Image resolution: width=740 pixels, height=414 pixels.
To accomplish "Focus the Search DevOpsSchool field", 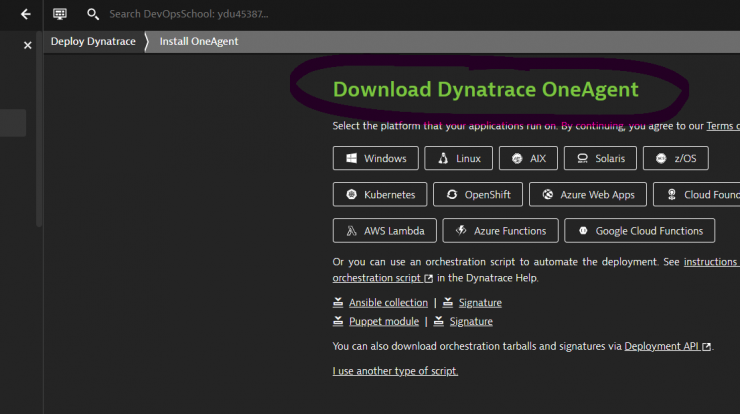I will coord(189,14).
